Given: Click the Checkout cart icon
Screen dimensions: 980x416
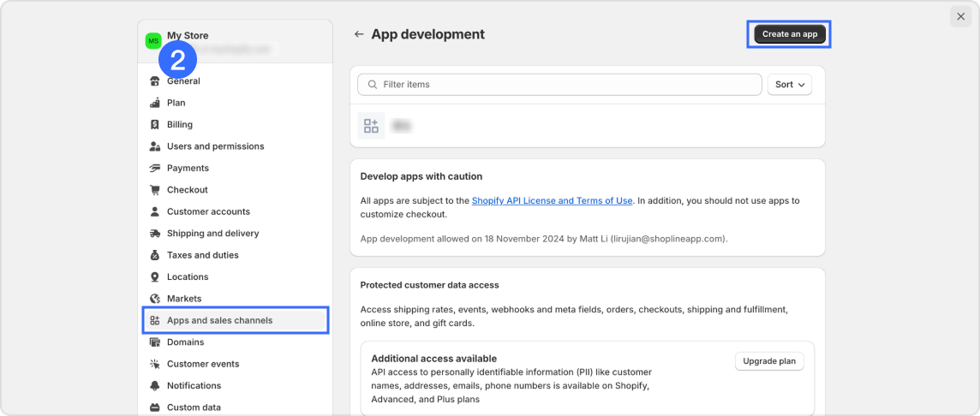Looking at the screenshot, I should [x=155, y=190].
